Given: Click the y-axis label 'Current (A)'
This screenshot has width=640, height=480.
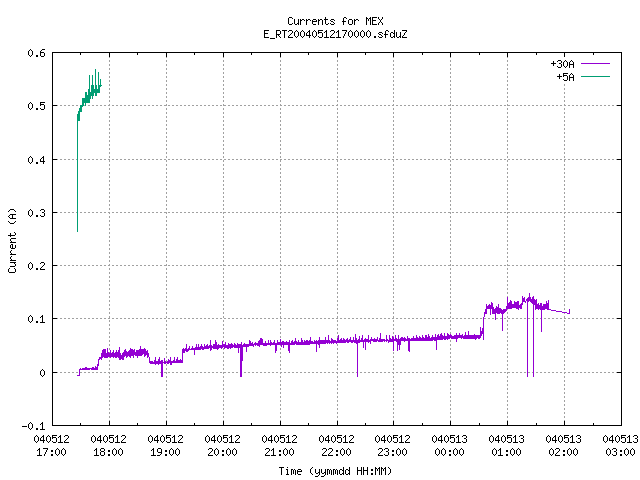Looking at the screenshot, I should click(12, 240).
